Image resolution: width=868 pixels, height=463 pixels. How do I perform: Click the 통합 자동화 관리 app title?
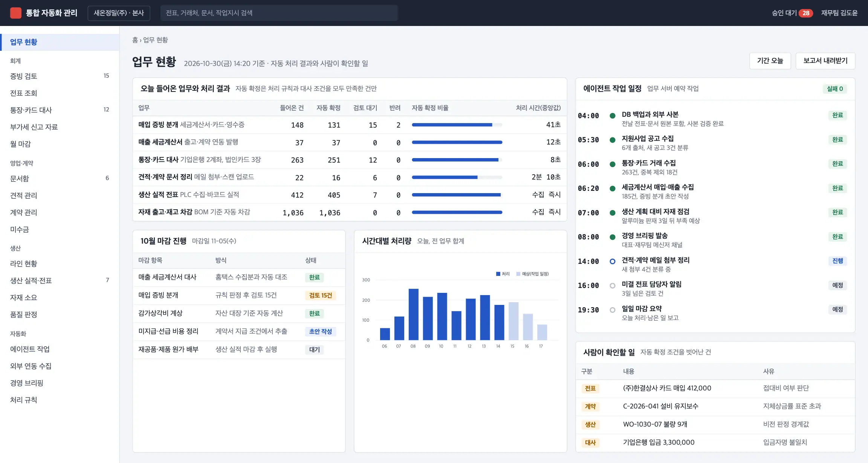(x=51, y=13)
